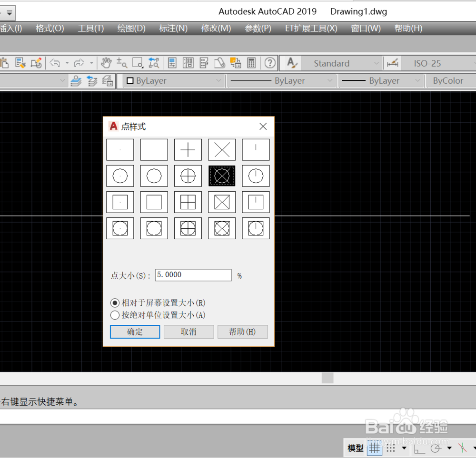Open the 格式(O) menu
Image resolution: width=476 pixels, height=458 pixels.
tap(50, 29)
